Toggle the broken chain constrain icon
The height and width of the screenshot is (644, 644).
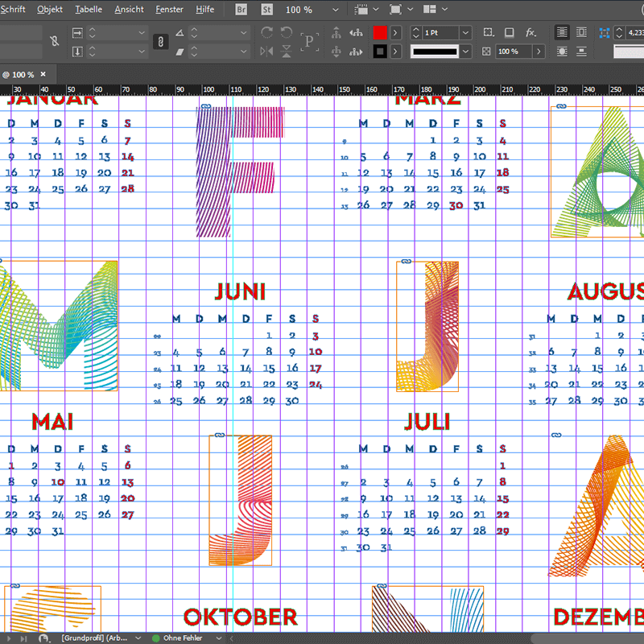[54, 42]
